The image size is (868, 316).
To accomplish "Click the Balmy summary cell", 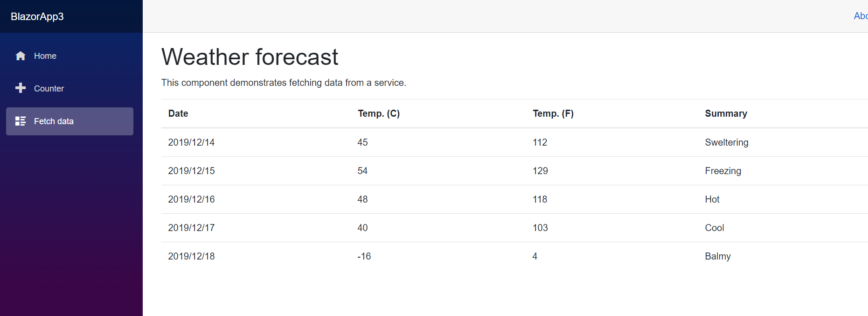I will coord(717,256).
